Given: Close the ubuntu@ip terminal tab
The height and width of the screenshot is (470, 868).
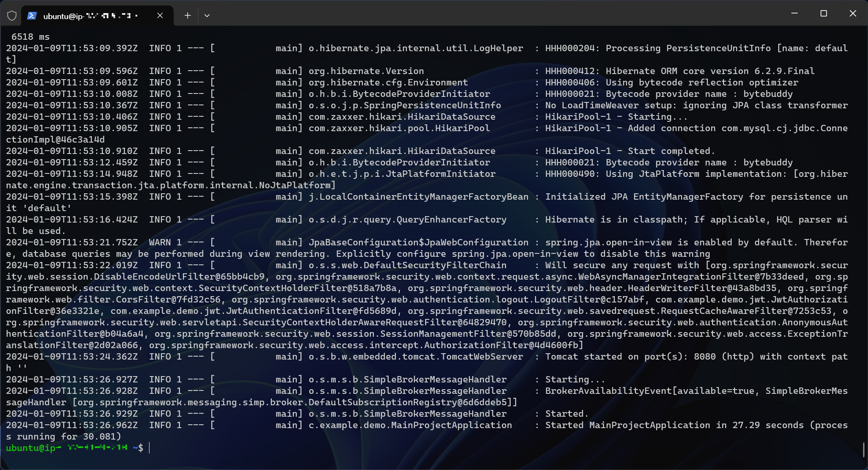Looking at the screenshot, I should (x=160, y=16).
